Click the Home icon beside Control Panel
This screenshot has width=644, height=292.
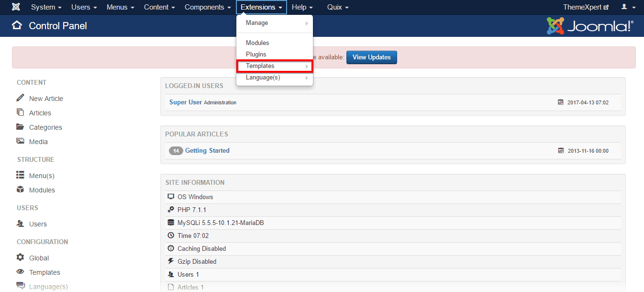[x=16, y=25]
